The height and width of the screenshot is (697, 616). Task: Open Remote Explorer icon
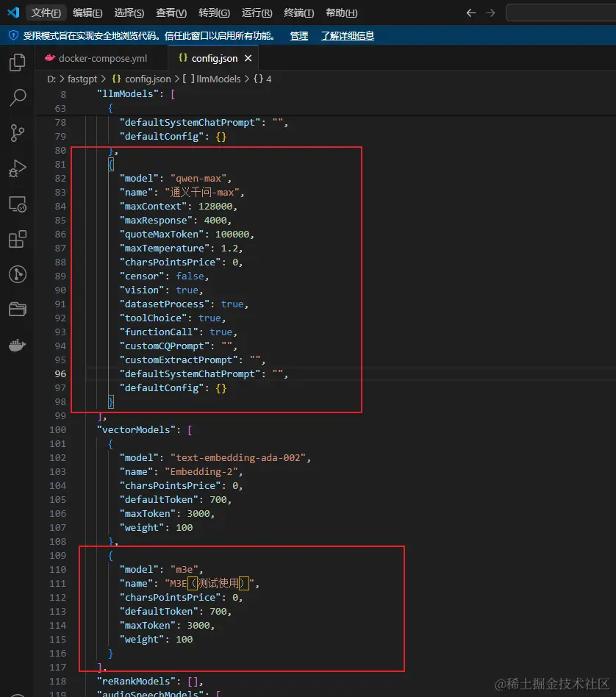point(18,204)
